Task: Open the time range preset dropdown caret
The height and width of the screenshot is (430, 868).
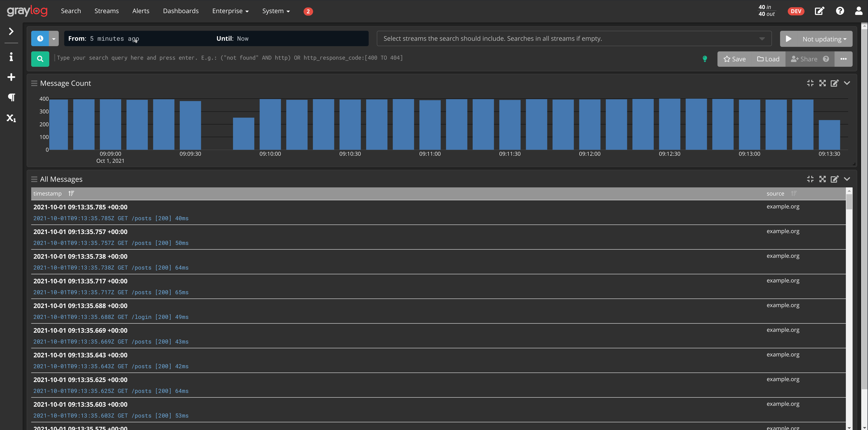Action: coord(53,38)
